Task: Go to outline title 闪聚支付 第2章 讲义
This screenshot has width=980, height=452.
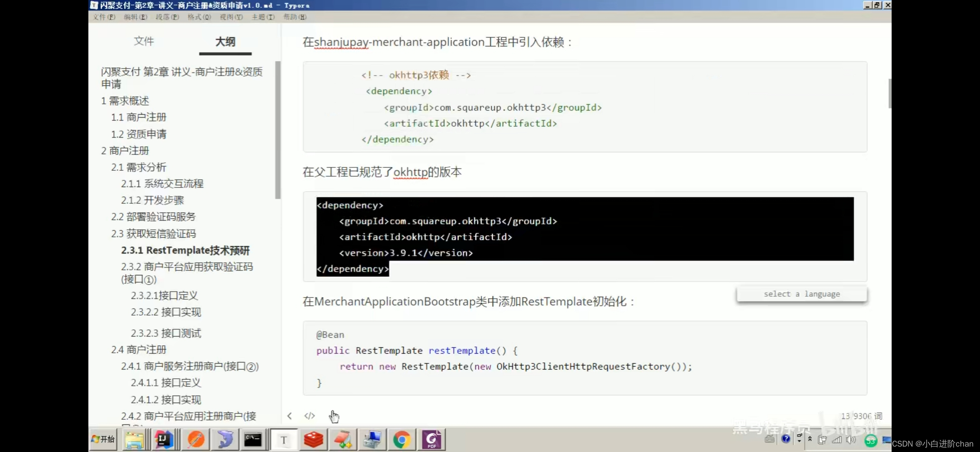Action: [x=182, y=78]
